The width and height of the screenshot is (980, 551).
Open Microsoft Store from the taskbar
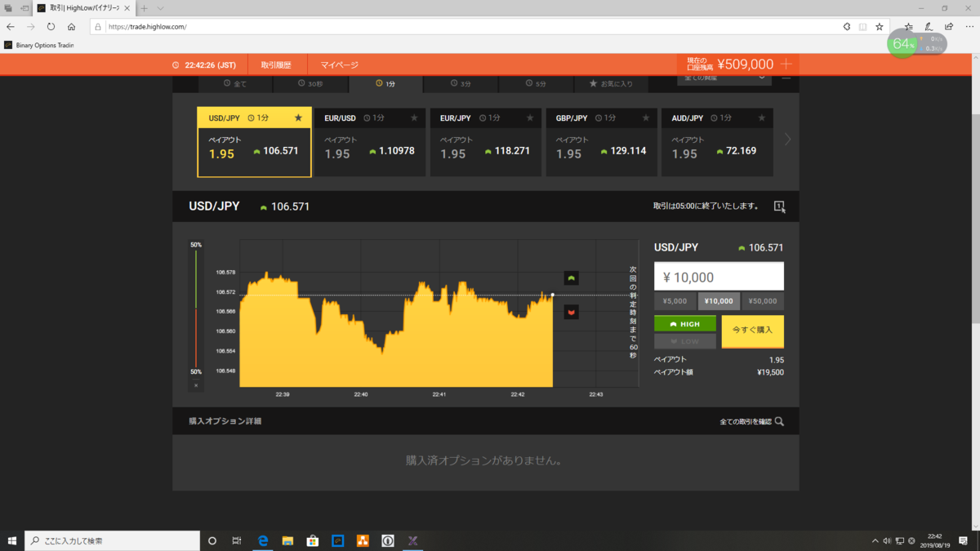pos(312,540)
